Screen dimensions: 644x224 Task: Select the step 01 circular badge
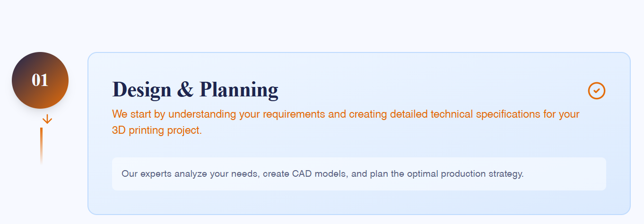(x=40, y=80)
